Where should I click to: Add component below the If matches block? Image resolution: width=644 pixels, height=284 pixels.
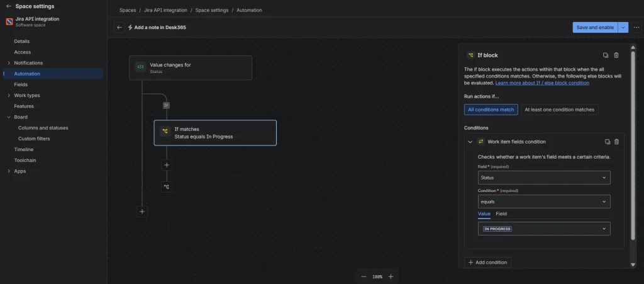(166, 165)
